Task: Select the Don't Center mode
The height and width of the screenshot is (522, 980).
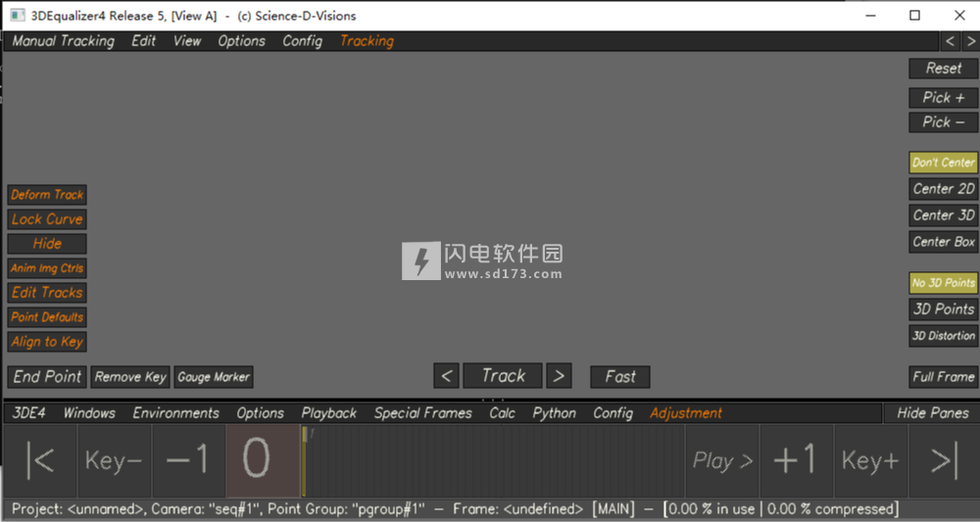Action: pos(943,163)
